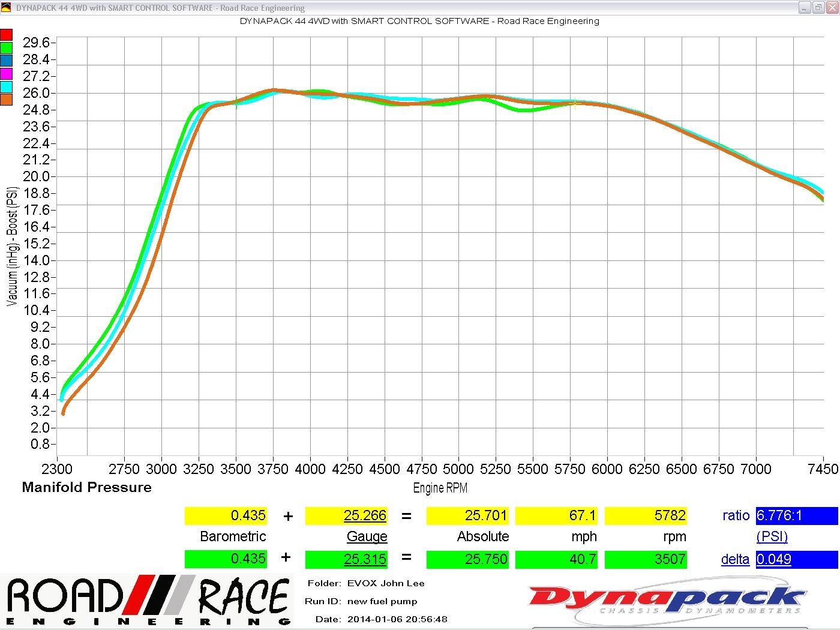Select the green run color swatch
The width and height of the screenshot is (840, 630).
click(6, 48)
